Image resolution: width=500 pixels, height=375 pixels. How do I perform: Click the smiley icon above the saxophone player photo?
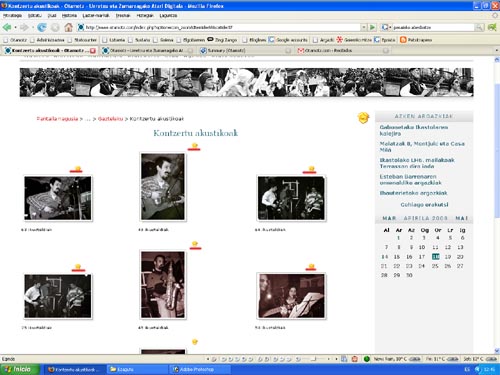pyautogui.click(x=195, y=244)
